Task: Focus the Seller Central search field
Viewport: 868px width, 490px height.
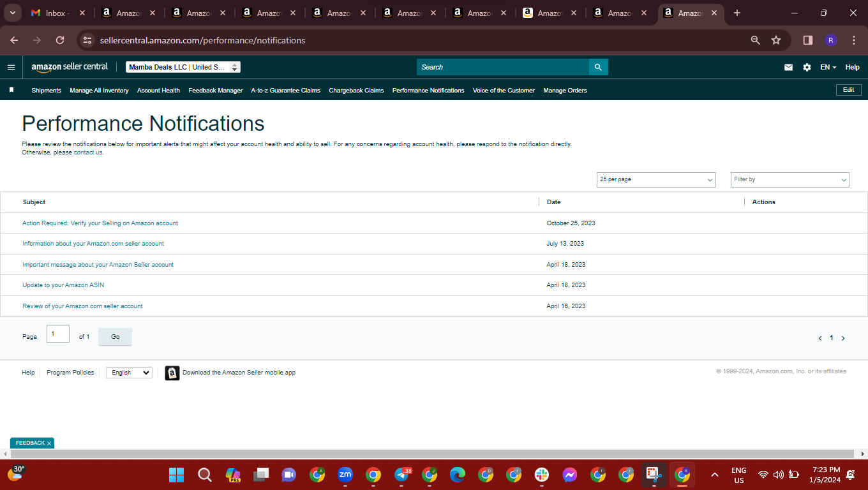Action: 503,67
